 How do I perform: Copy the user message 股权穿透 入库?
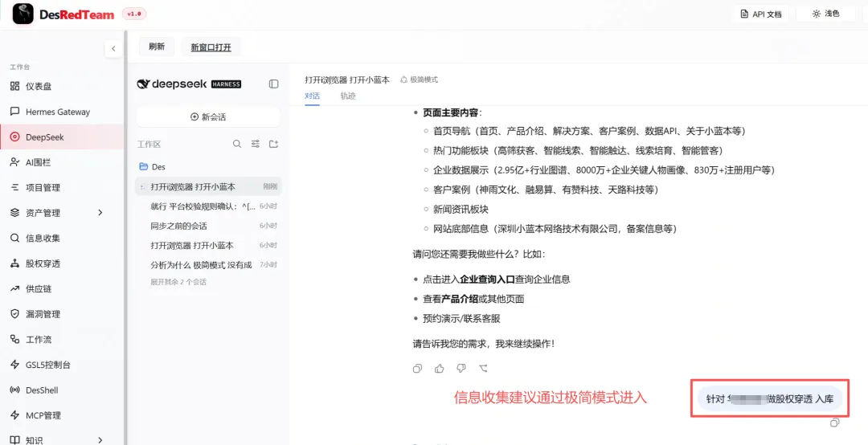pyautogui.click(x=835, y=423)
